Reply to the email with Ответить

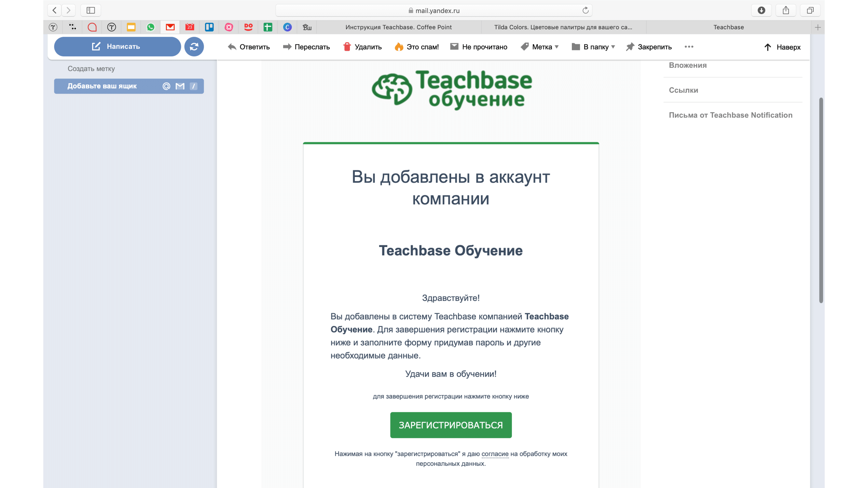point(249,47)
